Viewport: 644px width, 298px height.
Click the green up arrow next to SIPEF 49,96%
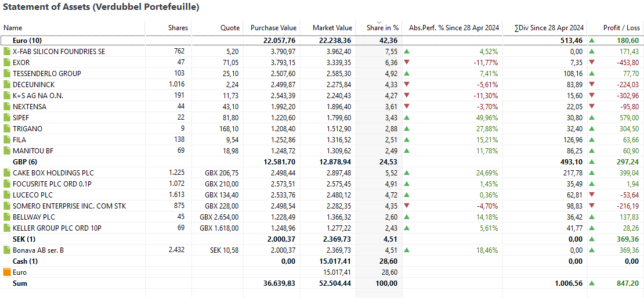[407, 117]
